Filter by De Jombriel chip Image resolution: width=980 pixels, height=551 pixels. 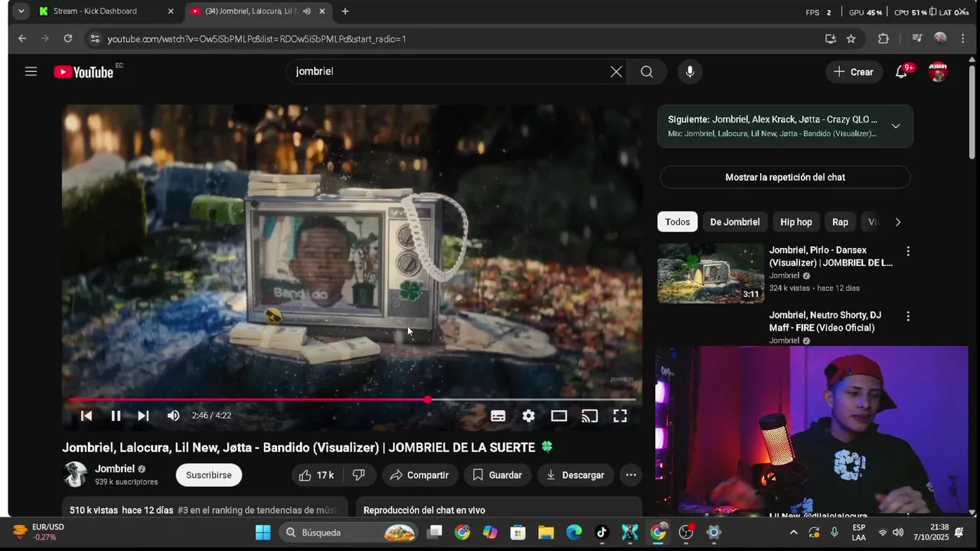click(x=735, y=222)
